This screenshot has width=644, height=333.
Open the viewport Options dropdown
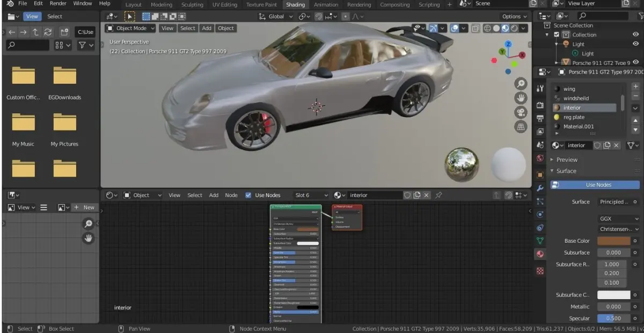coord(514,17)
